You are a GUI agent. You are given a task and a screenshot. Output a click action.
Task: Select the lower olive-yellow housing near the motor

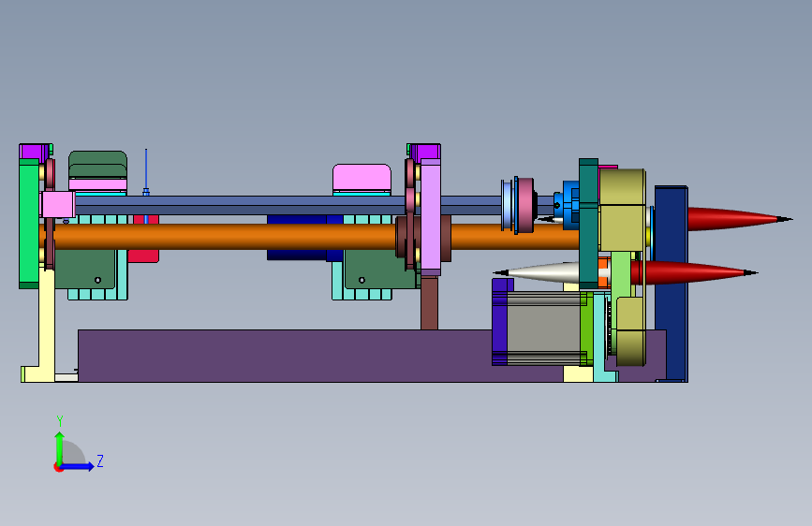(630, 331)
